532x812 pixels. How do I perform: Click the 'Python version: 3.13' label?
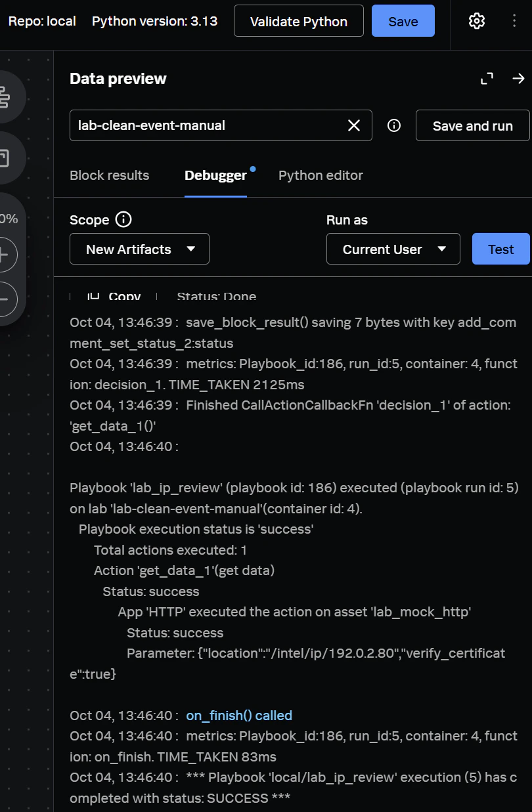pos(155,21)
